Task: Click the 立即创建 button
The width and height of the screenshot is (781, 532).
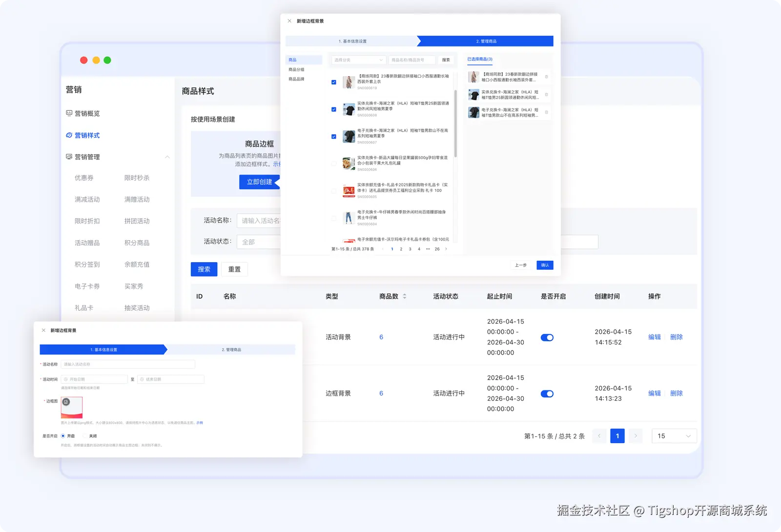Action: (259, 182)
